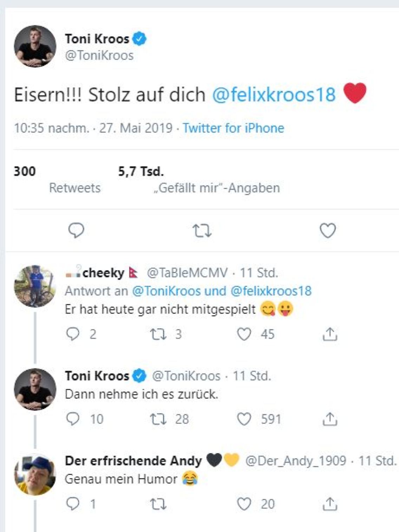399x532 pixels.
Task: Retweet the main Eisern tweet
Action: [x=202, y=231]
